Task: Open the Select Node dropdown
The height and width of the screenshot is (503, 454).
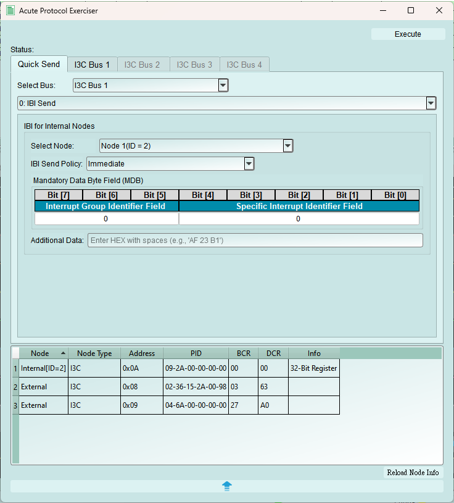Action: [288, 146]
